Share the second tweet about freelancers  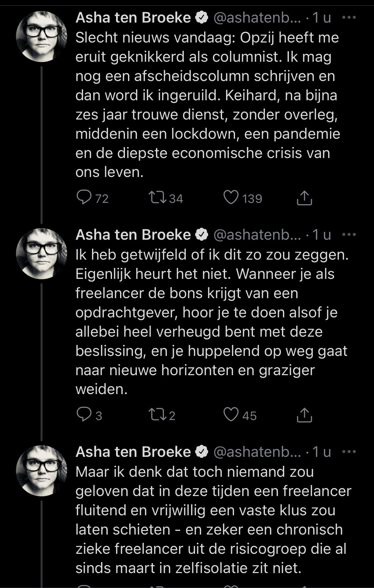(x=304, y=416)
